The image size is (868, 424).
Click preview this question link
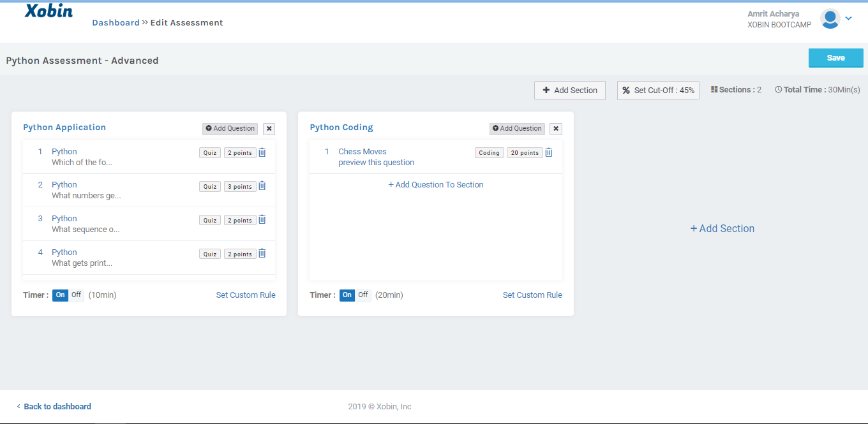tap(377, 163)
